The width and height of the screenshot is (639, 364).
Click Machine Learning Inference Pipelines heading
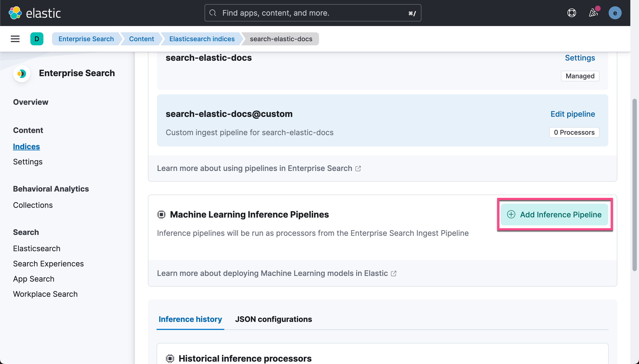tap(249, 215)
